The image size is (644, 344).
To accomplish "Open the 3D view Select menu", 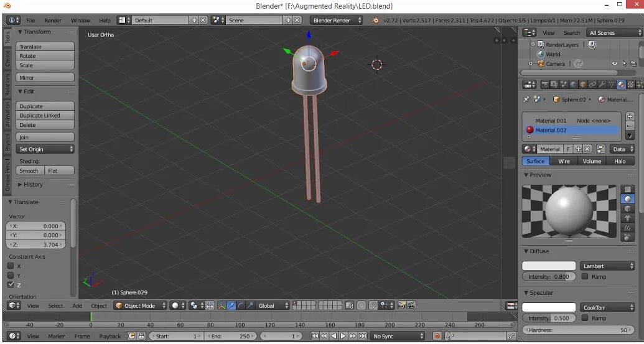I will pyautogui.click(x=55, y=305).
